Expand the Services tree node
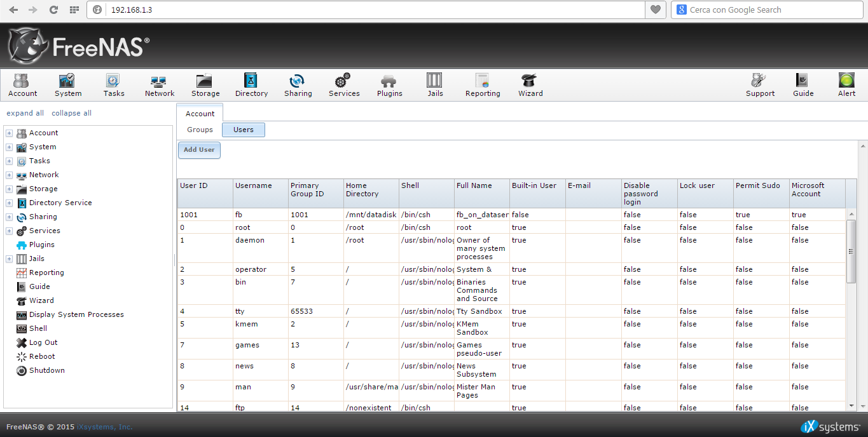Image resolution: width=868 pixels, height=437 pixels. click(x=9, y=231)
